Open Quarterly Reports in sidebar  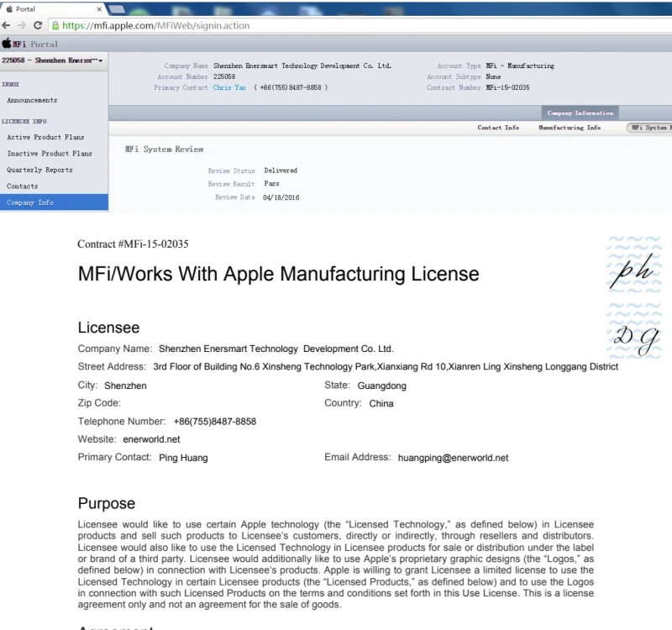click(x=39, y=170)
